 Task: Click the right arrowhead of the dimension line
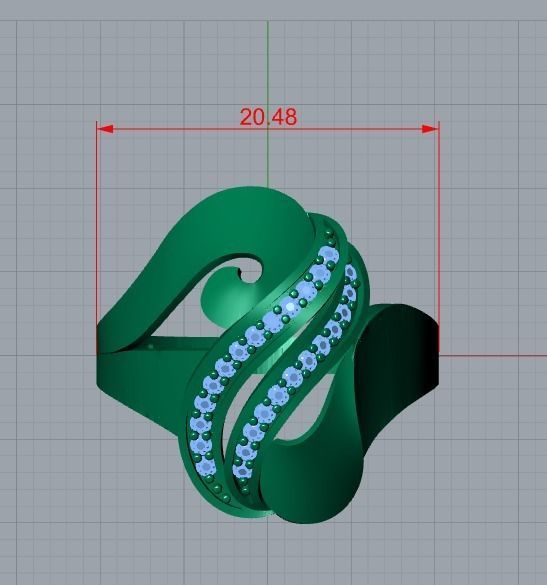click(x=430, y=129)
